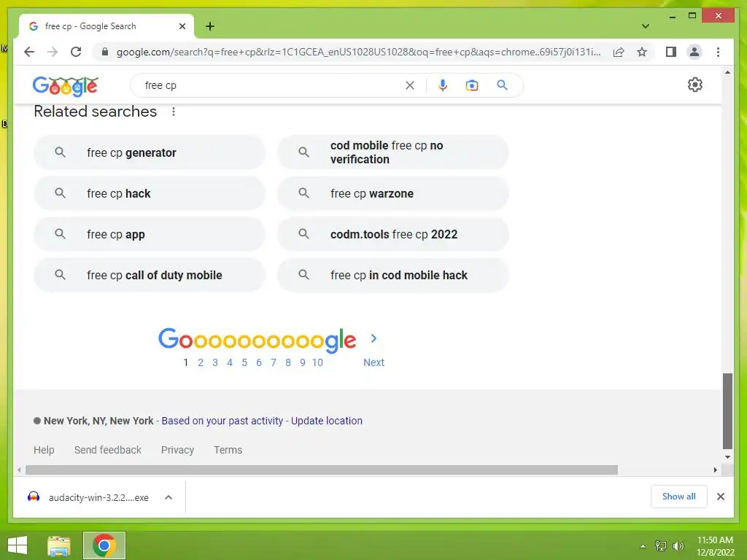The image size is (747, 560).
Task: Open Terms footer link
Action: pos(228,449)
